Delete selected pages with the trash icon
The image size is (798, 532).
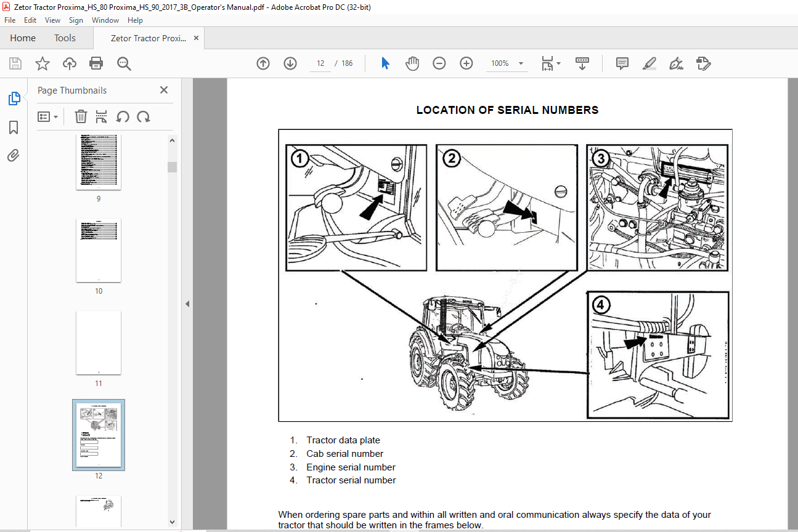coord(81,116)
